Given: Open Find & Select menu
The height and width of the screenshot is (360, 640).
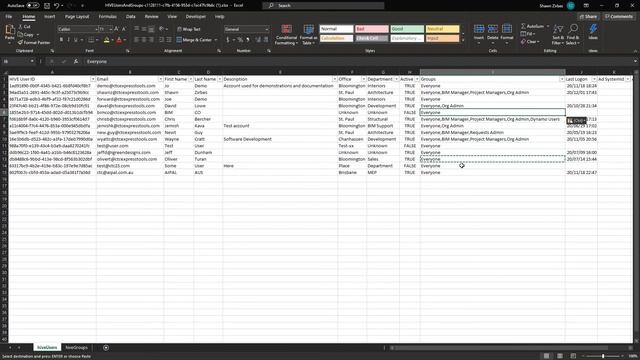Looking at the screenshot, I should 573,34.
